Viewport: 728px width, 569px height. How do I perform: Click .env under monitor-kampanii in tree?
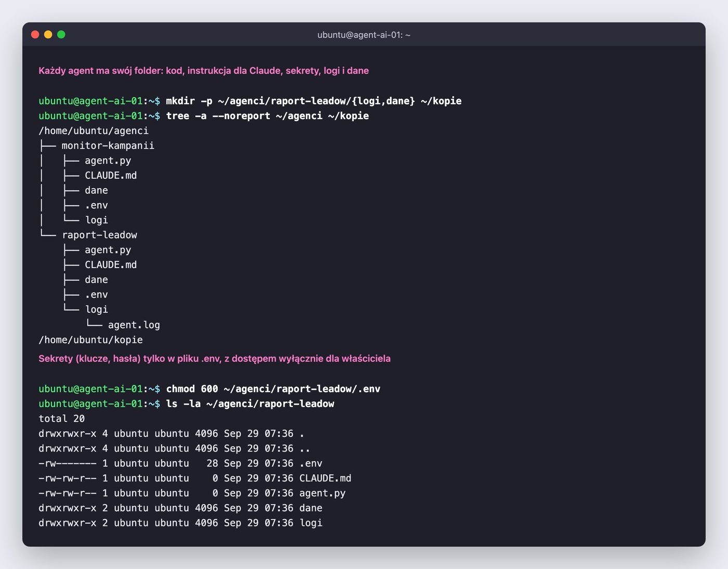97,205
